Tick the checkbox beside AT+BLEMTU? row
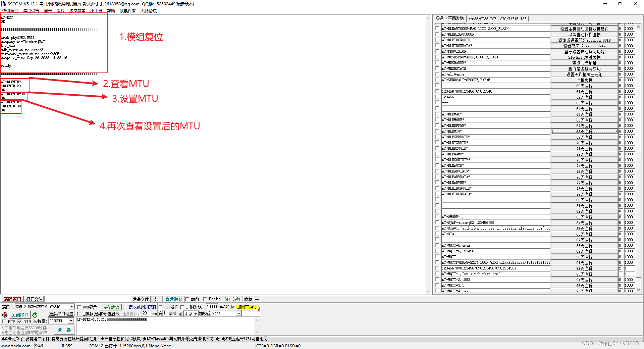Viewport: 644px width, 349px height. pyautogui.click(x=437, y=131)
